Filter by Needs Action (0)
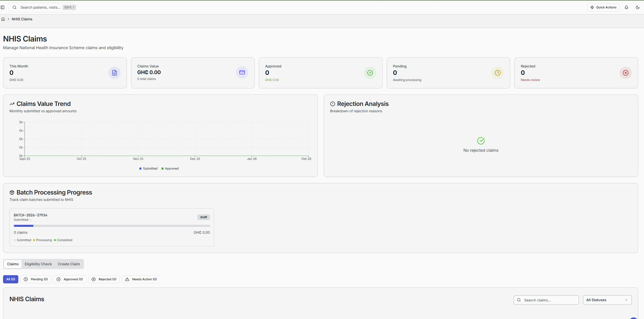 pos(141,279)
